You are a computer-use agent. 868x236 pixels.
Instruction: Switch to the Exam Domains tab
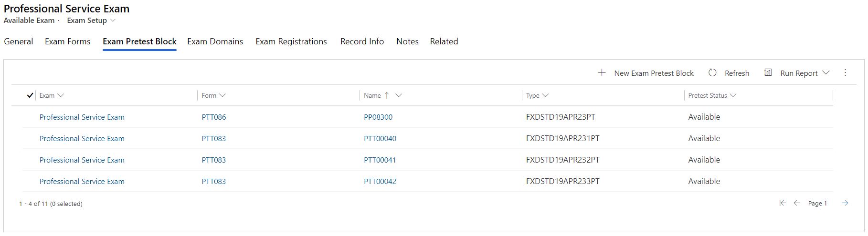click(215, 41)
